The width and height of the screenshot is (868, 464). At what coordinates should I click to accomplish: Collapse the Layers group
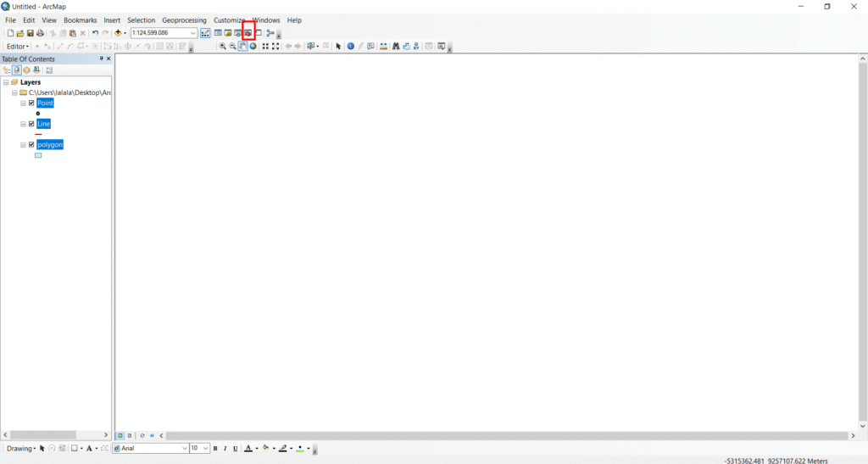coord(6,82)
